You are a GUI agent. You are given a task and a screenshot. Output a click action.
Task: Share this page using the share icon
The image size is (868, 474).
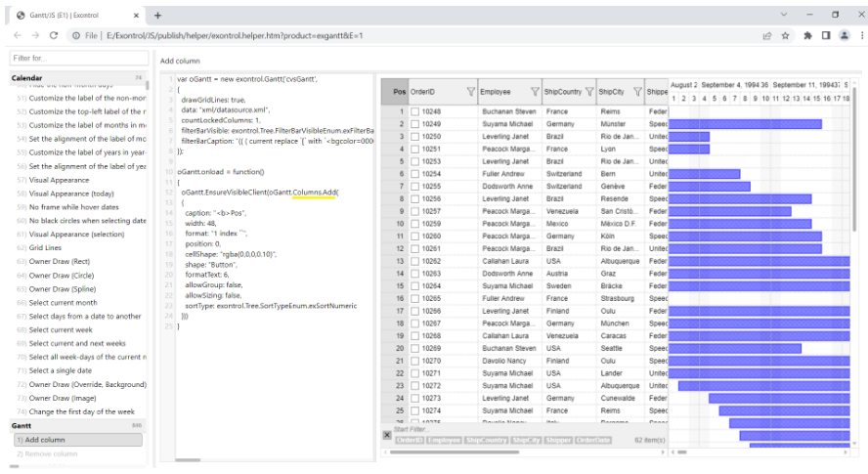(766, 35)
